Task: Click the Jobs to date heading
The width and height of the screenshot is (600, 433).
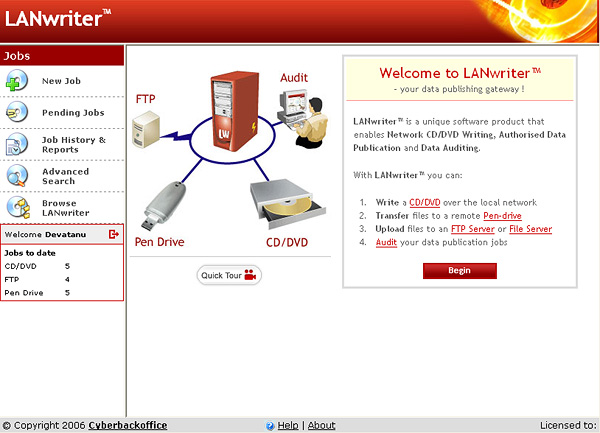Action: point(30,253)
